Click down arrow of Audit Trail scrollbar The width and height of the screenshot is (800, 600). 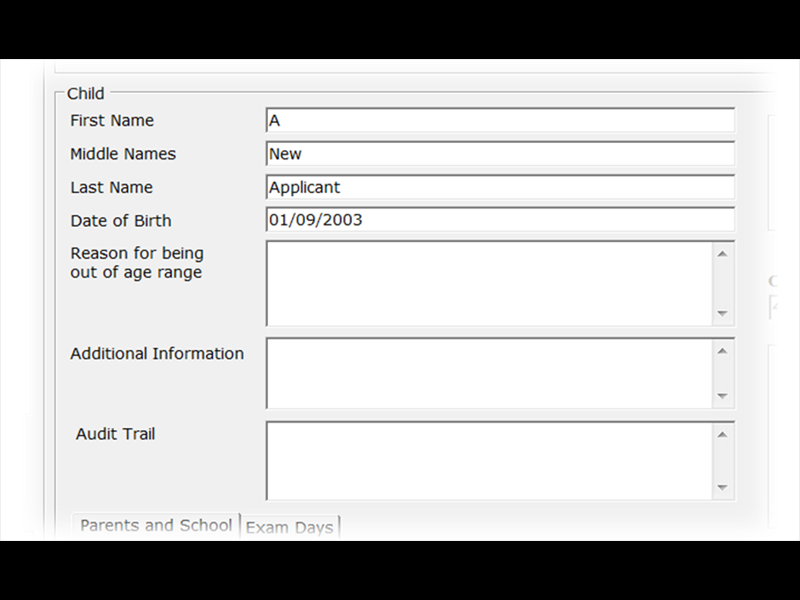[x=722, y=487]
